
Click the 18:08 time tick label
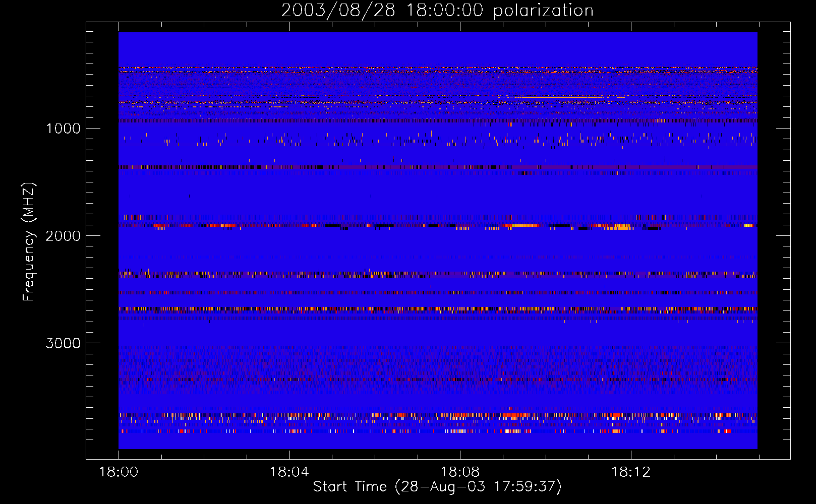(x=460, y=472)
